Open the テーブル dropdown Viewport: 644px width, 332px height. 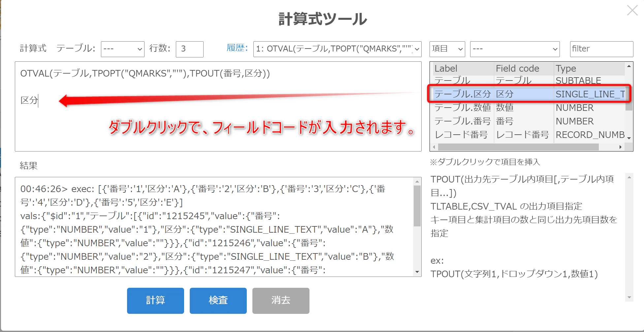tap(123, 49)
